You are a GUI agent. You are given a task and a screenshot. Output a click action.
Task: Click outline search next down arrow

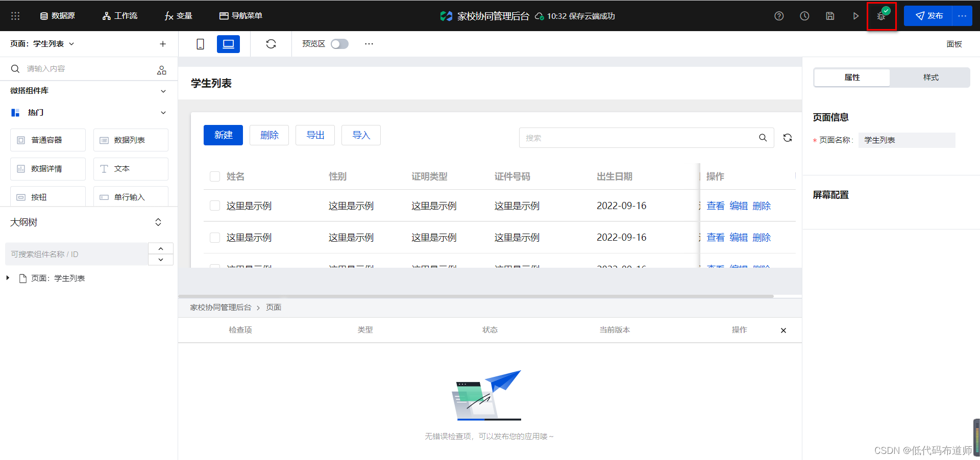(161, 260)
